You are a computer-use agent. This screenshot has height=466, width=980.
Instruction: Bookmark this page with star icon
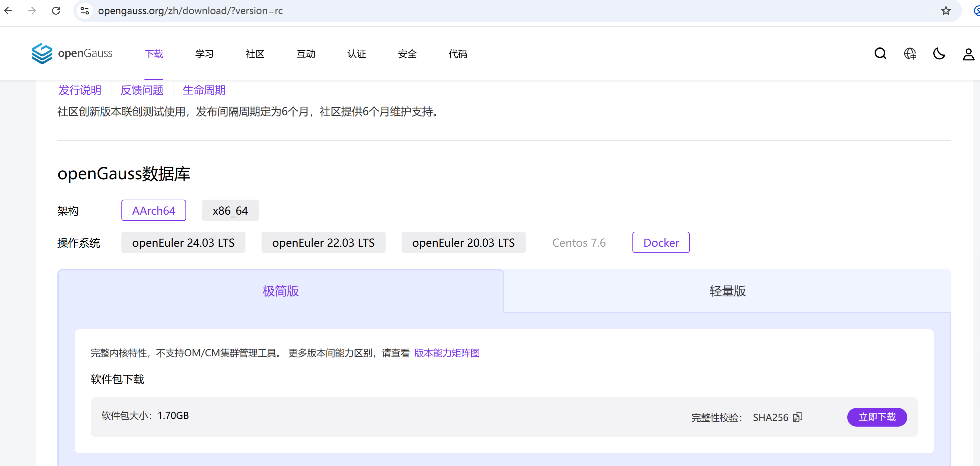pos(946,11)
